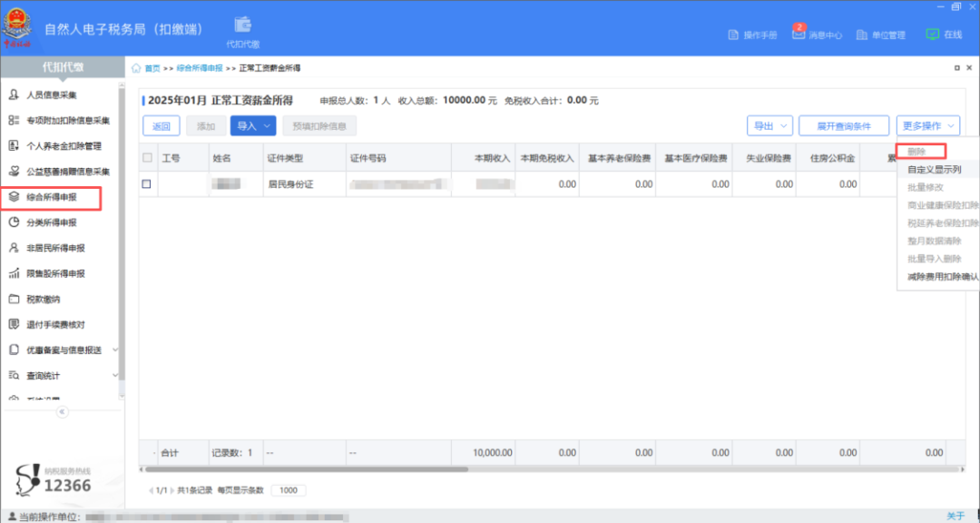
Task: Expand the 导出 dropdown
Action: click(x=769, y=126)
